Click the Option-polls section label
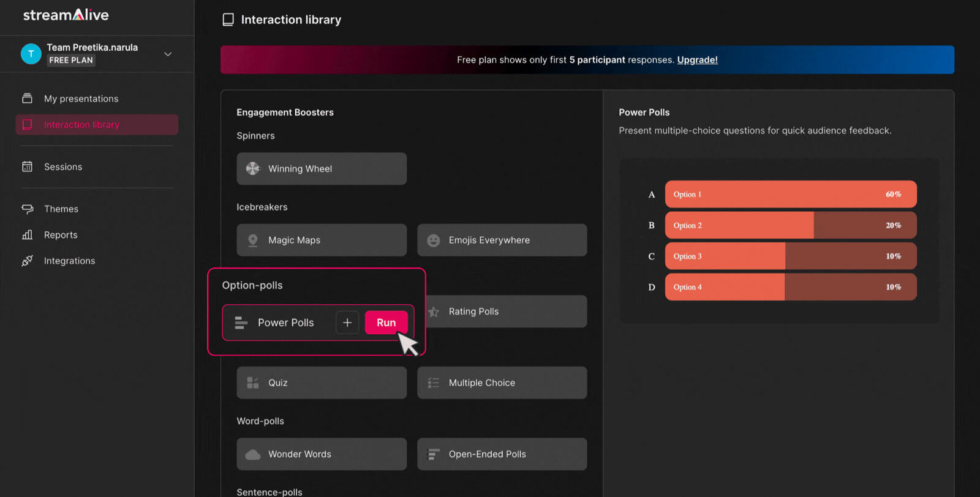980x497 pixels. [x=252, y=285]
